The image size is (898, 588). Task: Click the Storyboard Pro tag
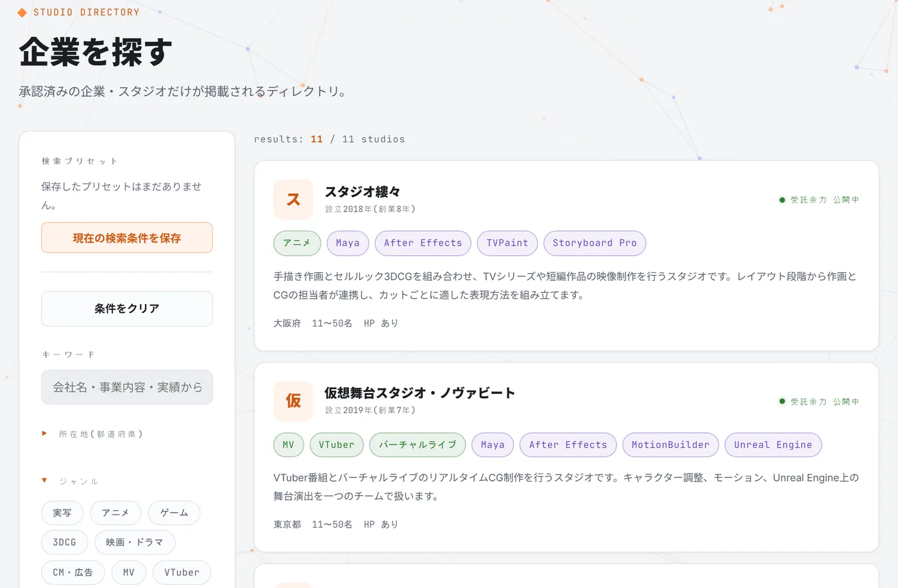(x=595, y=243)
